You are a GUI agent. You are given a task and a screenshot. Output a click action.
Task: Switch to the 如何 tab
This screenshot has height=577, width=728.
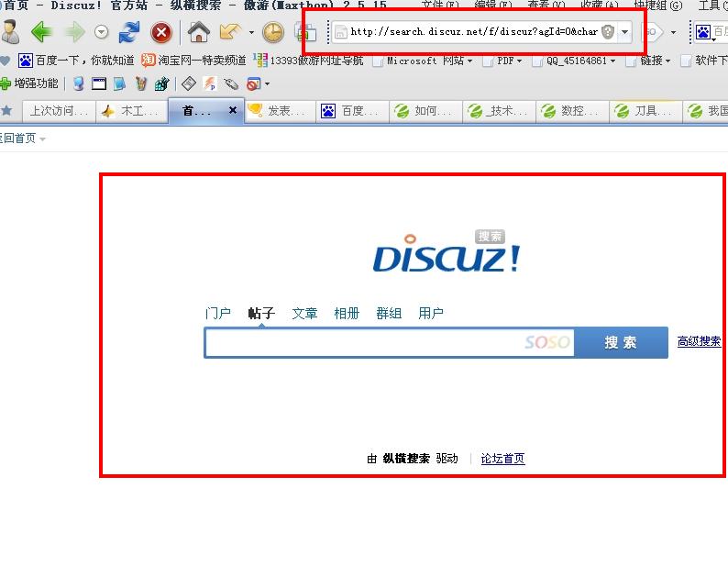426,111
